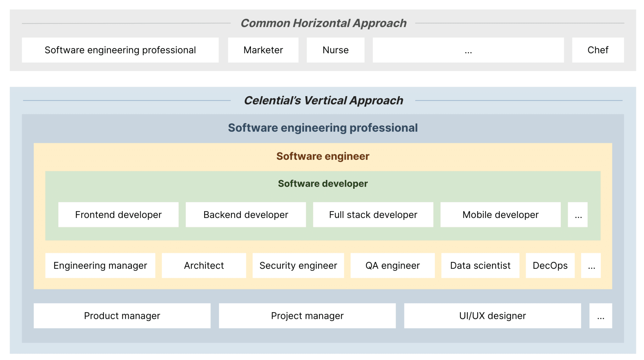
Task: Click the Chef box
Action: click(597, 50)
